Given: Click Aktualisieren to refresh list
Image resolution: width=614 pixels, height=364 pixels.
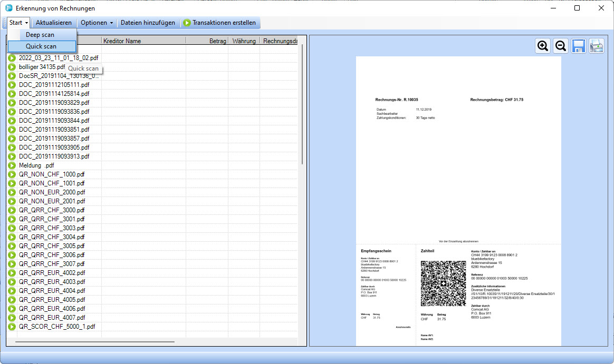Looking at the screenshot, I should (x=53, y=23).
